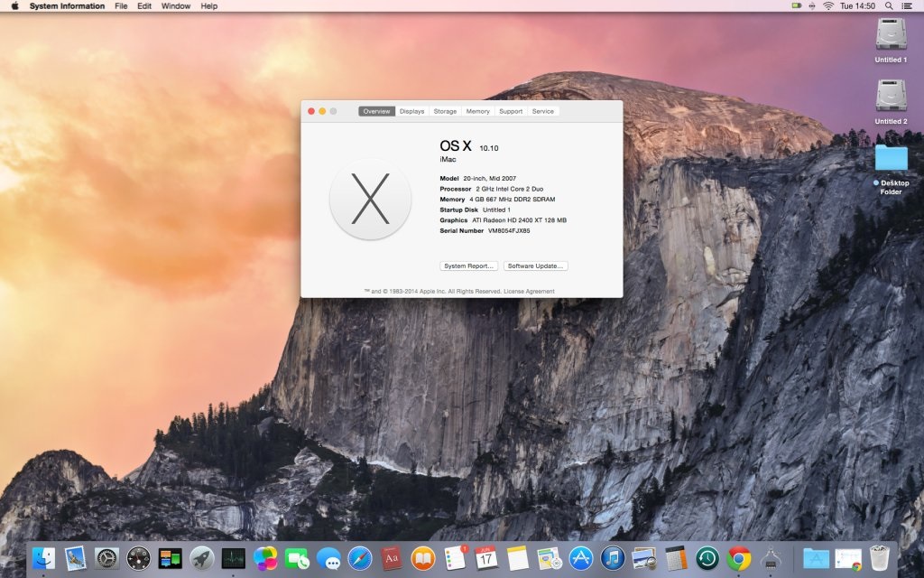Launch Maps icon in Dock

[x=550, y=558]
